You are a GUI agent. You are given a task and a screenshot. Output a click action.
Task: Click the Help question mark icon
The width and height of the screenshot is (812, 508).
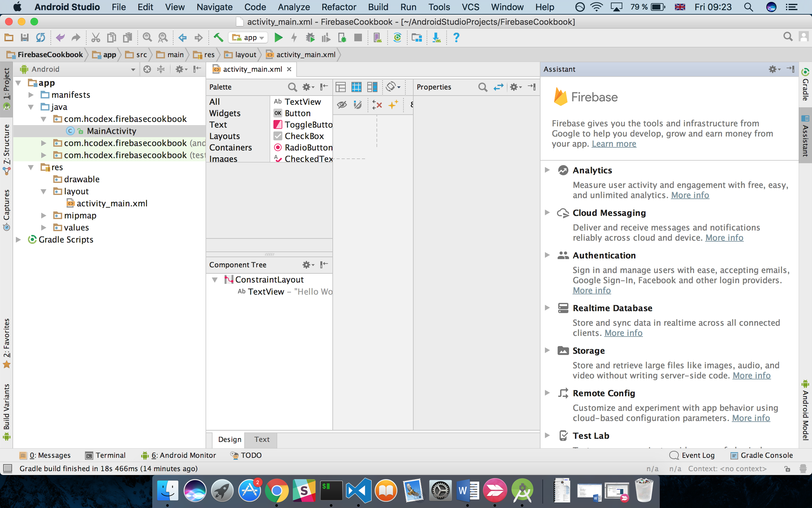pyautogui.click(x=456, y=38)
